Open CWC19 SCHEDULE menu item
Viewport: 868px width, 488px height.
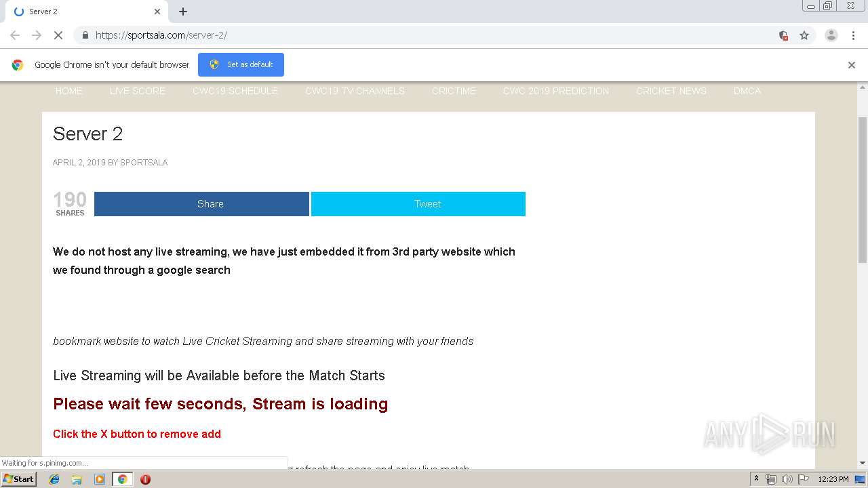[235, 91]
